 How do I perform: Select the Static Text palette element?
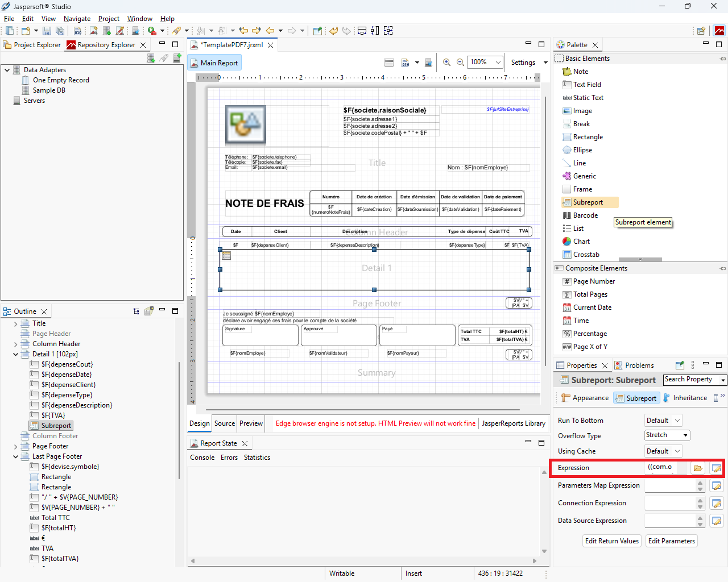point(583,98)
